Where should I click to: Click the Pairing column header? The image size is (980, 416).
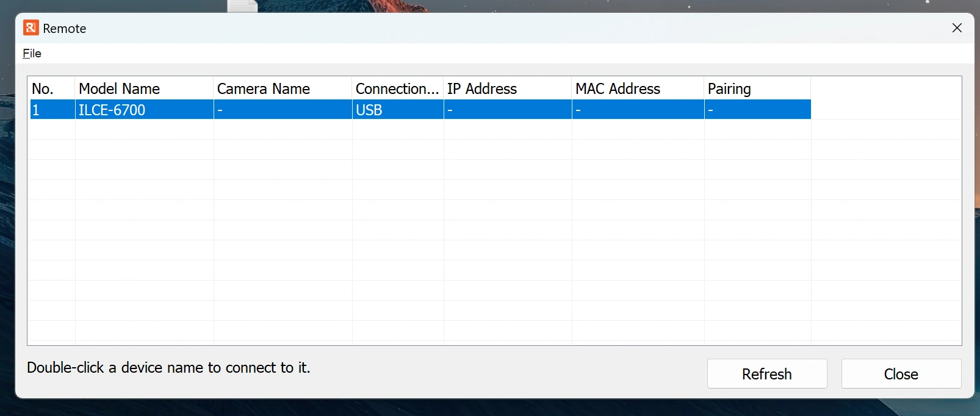[757, 89]
